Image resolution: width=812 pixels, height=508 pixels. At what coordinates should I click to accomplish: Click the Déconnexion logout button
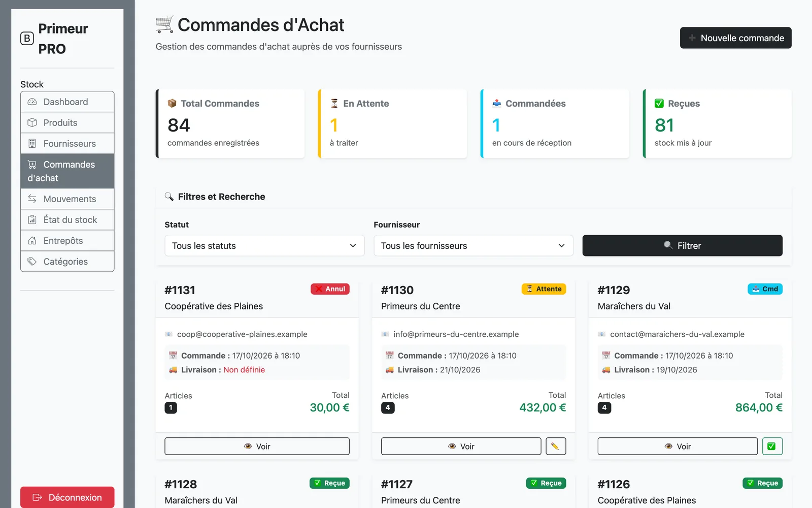(67, 497)
